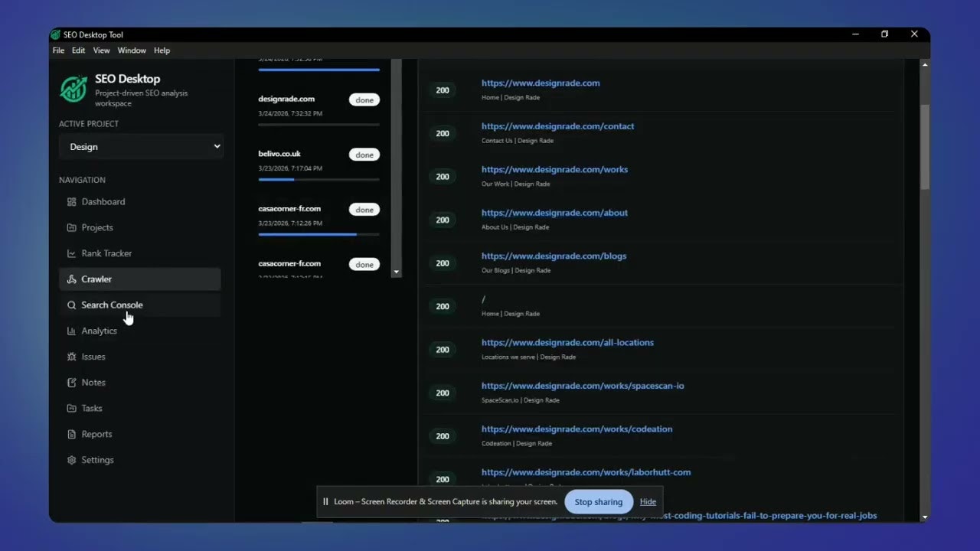Open the View menu
The width and height of the screenshot is (980, 551).
tap(101, 51)
